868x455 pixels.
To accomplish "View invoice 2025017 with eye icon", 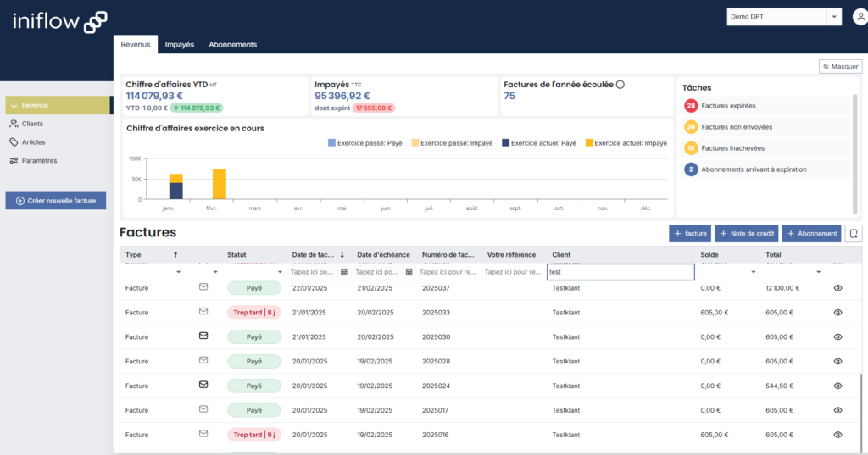I will (x=837, y=410).
